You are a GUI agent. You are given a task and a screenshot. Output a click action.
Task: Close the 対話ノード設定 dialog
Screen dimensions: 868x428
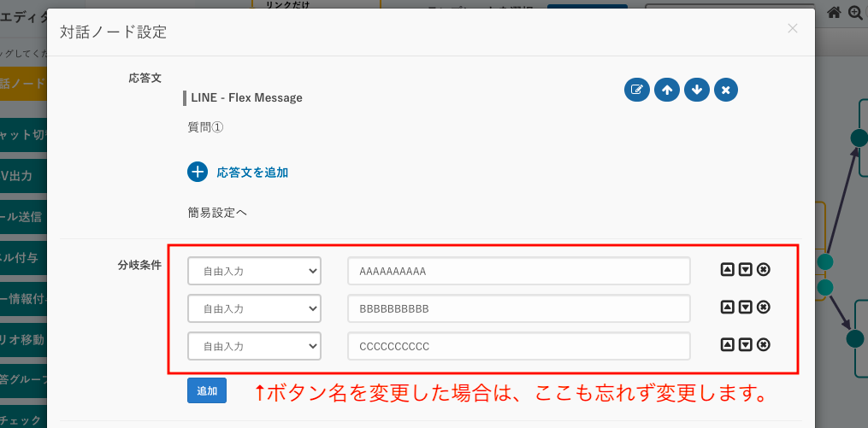click(793, 28)
